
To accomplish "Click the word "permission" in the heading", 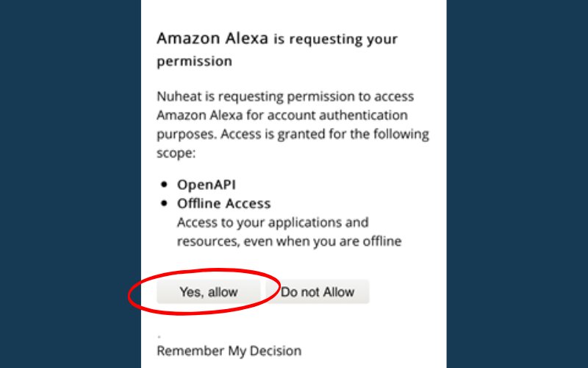I will click(194, 61).
